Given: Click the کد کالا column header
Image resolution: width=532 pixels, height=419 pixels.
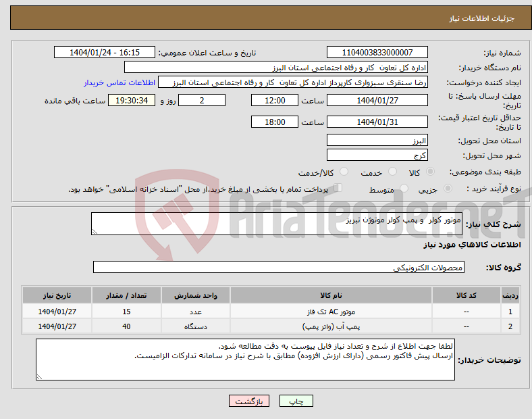Looking at the screenshot, I should pos(467,295).
